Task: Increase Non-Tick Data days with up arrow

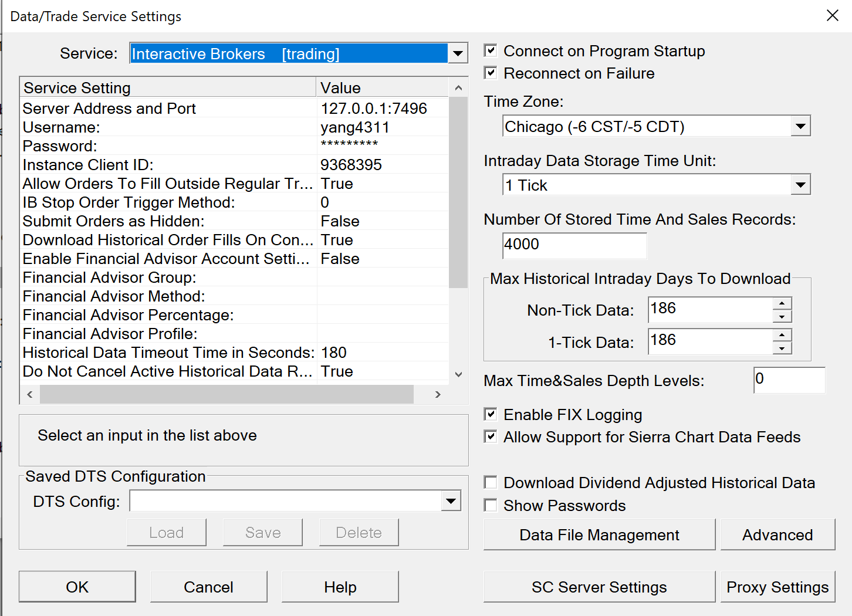Action: (x=782, y=303)
